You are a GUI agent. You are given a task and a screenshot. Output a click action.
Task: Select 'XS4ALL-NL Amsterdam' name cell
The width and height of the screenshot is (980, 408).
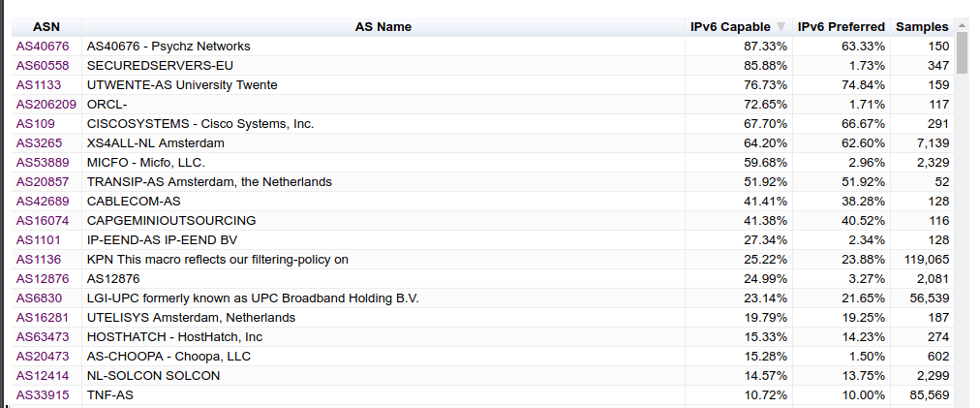tap(383, 143)
